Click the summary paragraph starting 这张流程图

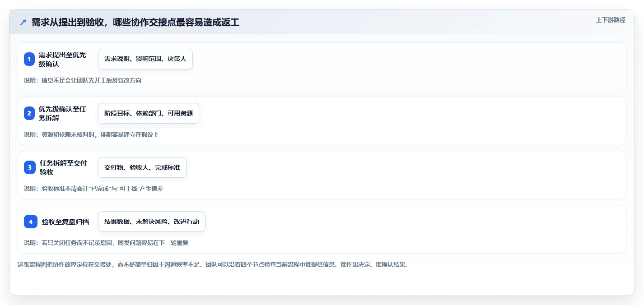(x=213, y=264)
